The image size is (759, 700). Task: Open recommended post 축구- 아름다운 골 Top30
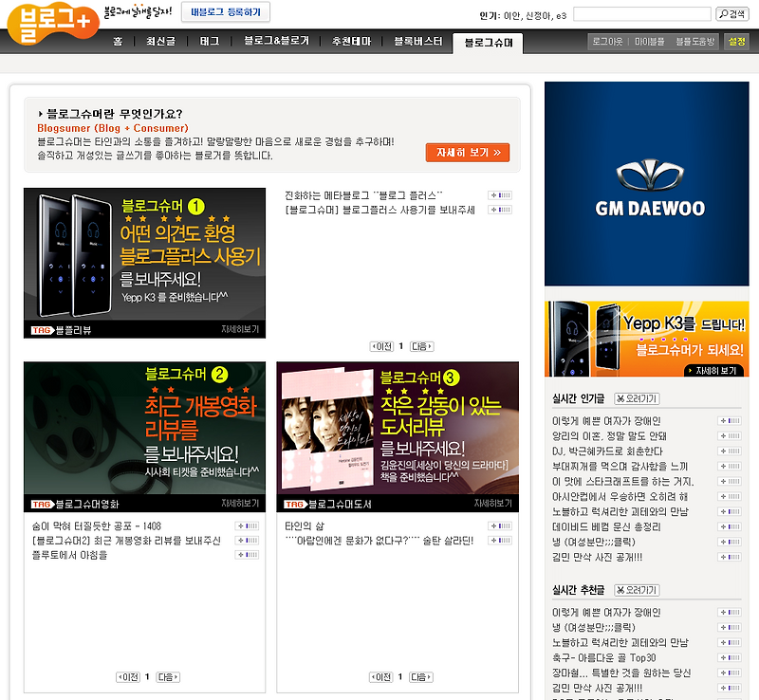tap(604, 658)
